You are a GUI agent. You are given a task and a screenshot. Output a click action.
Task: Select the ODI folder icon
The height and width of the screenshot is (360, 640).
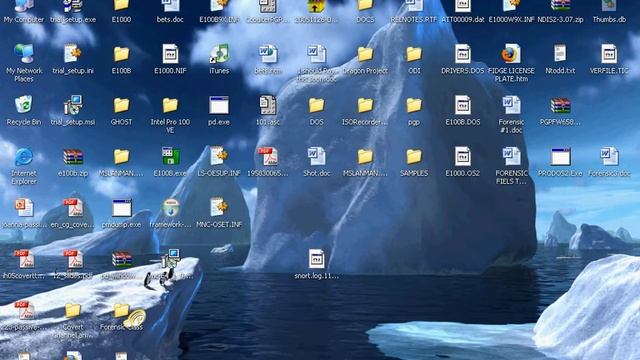tap(414, 54)
